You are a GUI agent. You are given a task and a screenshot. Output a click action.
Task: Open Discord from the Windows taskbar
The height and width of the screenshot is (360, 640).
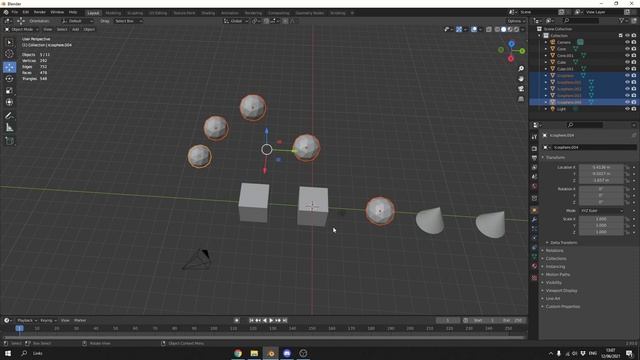287,353
